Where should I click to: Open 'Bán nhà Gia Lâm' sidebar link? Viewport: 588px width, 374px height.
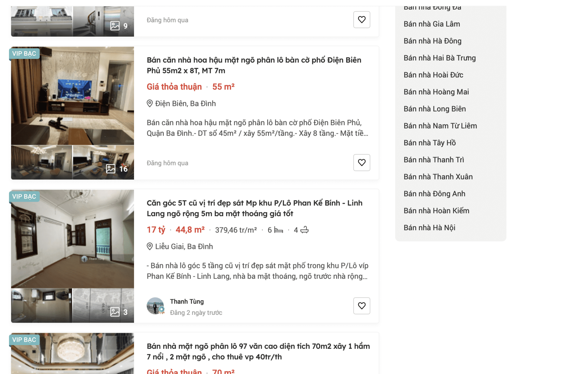click(432, 24)
